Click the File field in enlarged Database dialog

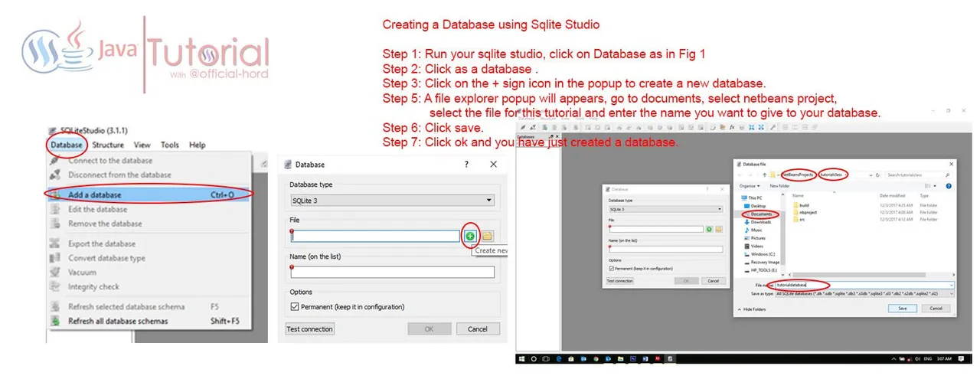(375, 236)
